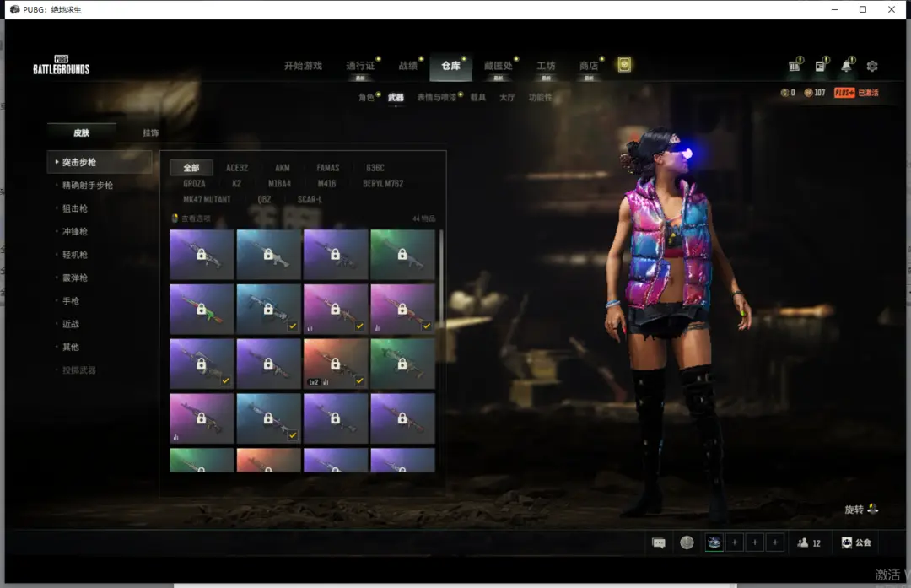Select the orange skin thumbnail labeled 1x2
This screenshot has width=911, height=588.
pos(336,364)
